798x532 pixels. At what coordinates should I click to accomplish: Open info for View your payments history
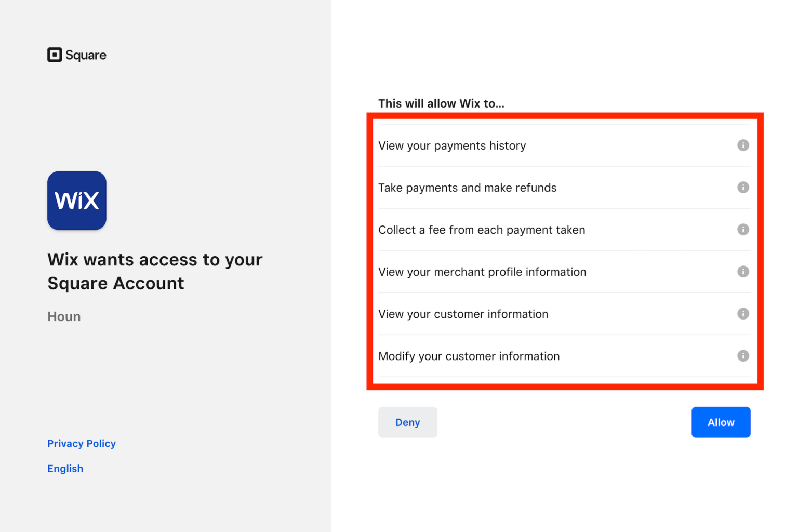(743, 145)
